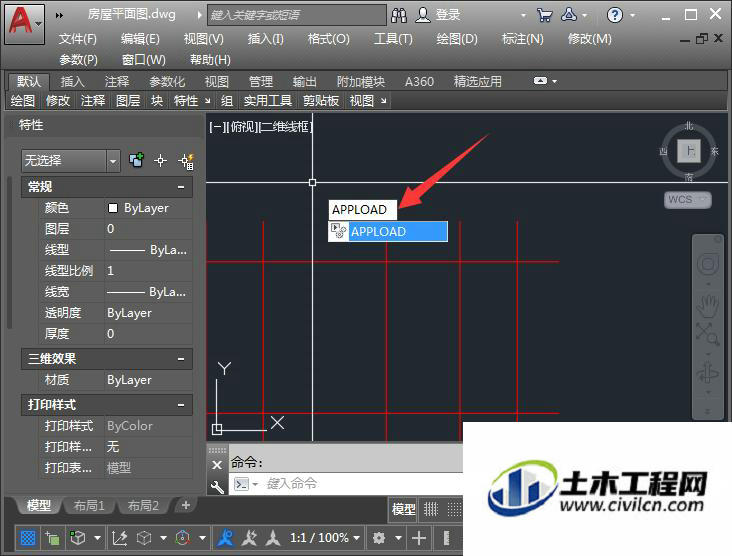
Task: Click the 颜色 ByLayer white swatch
Action: pyautogui.click(x=113, y=208)
